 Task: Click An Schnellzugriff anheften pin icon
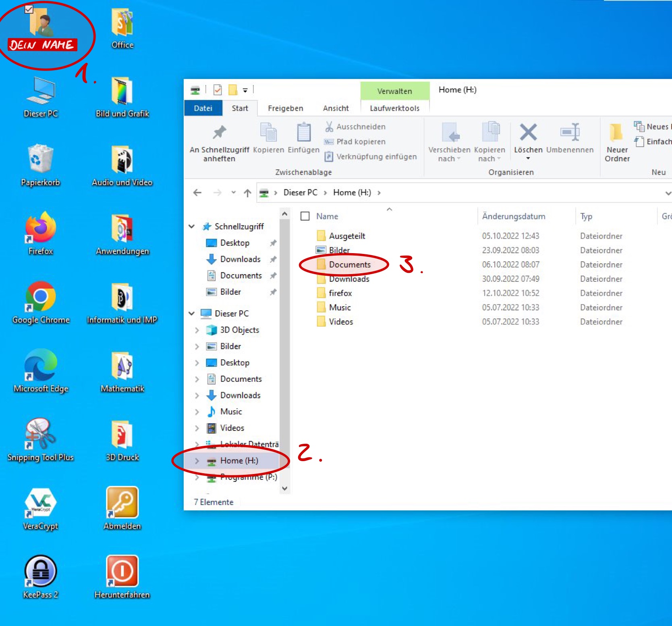219,133
